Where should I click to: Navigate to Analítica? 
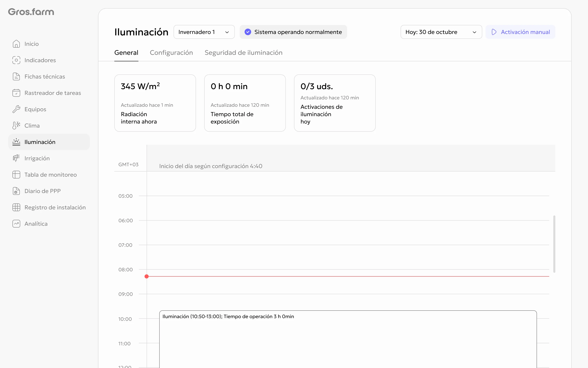tap(49, 224)
